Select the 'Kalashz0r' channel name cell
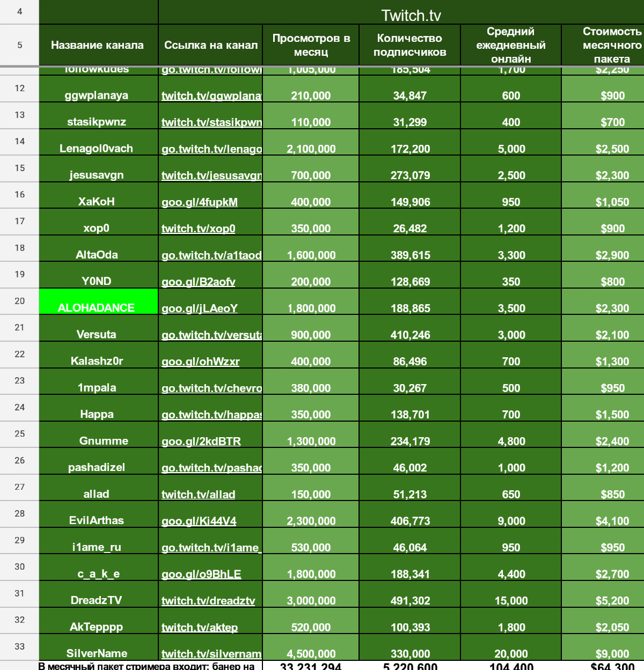This screenshot has width=644, height=670. (x=99, y=355)
